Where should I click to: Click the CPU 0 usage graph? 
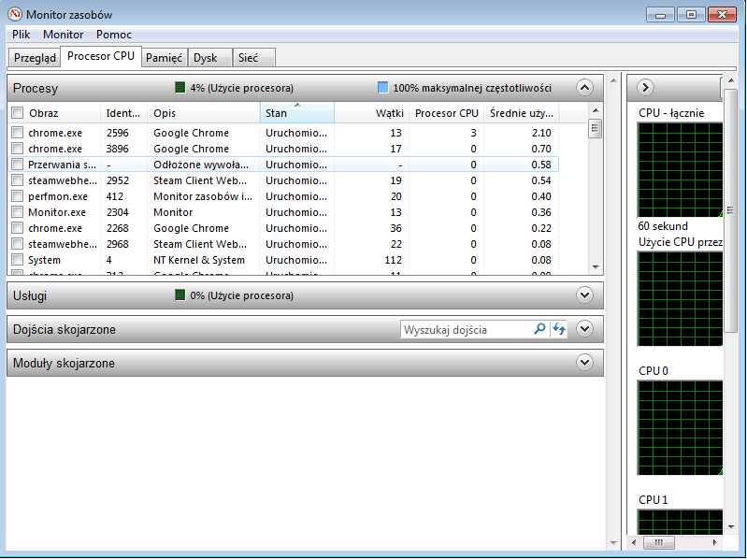(x=680, y=427)
